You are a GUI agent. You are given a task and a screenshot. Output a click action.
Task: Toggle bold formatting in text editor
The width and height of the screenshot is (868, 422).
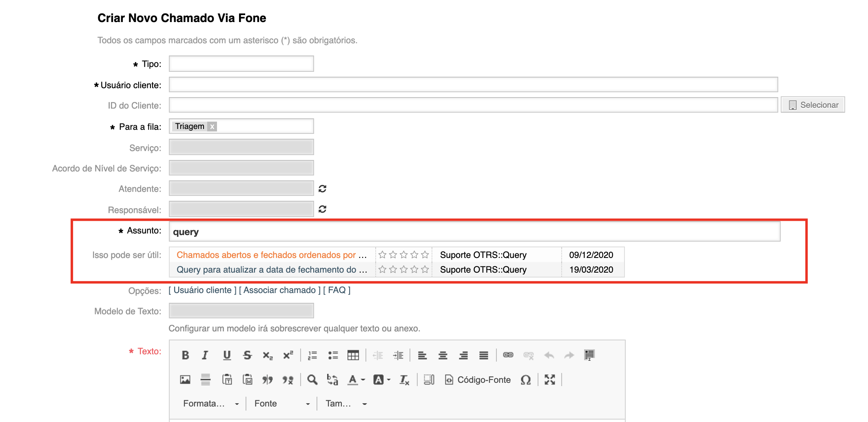(185, 355)
